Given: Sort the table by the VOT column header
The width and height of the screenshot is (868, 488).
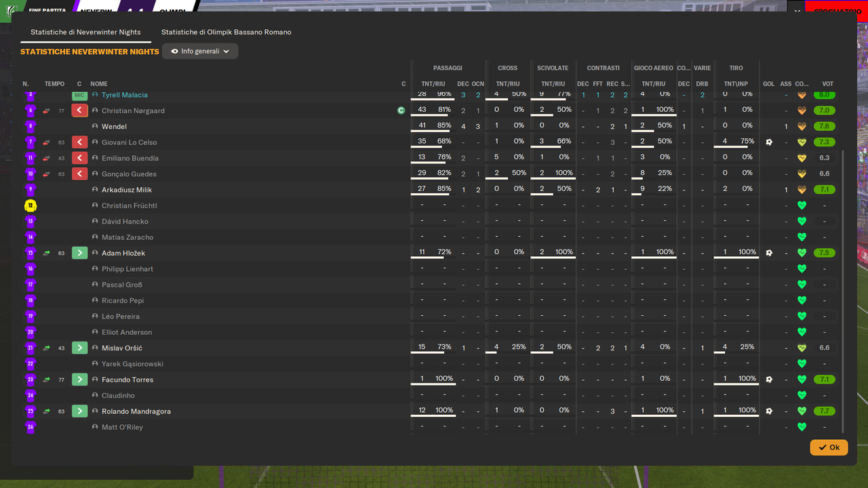Looking at the screenshot, I should (x=828, y=84).
